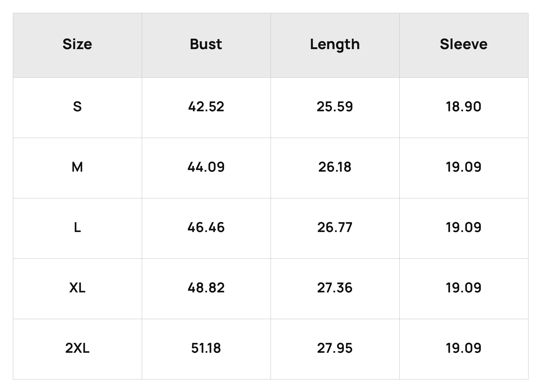Viewport: 541px width, 392px height.
Task: Select the XL size row label
Action: 77,288
